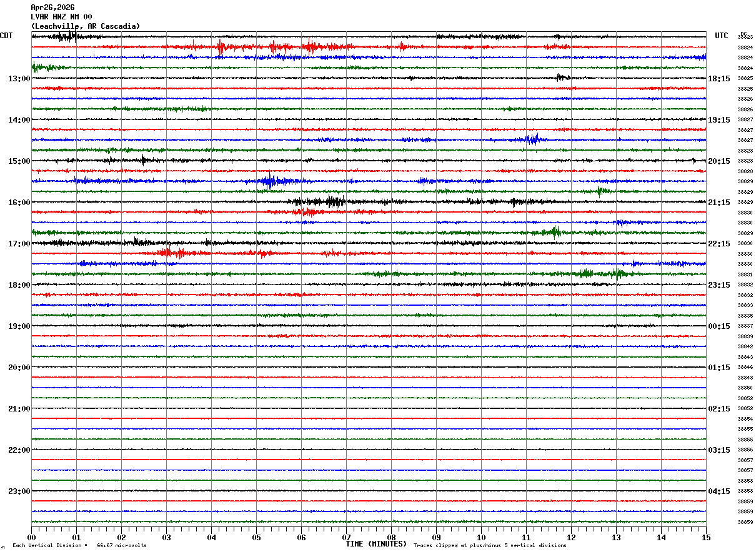The image size is (756, 554).
Task: Click the 15 minute tick label
Action: [706, 537]
